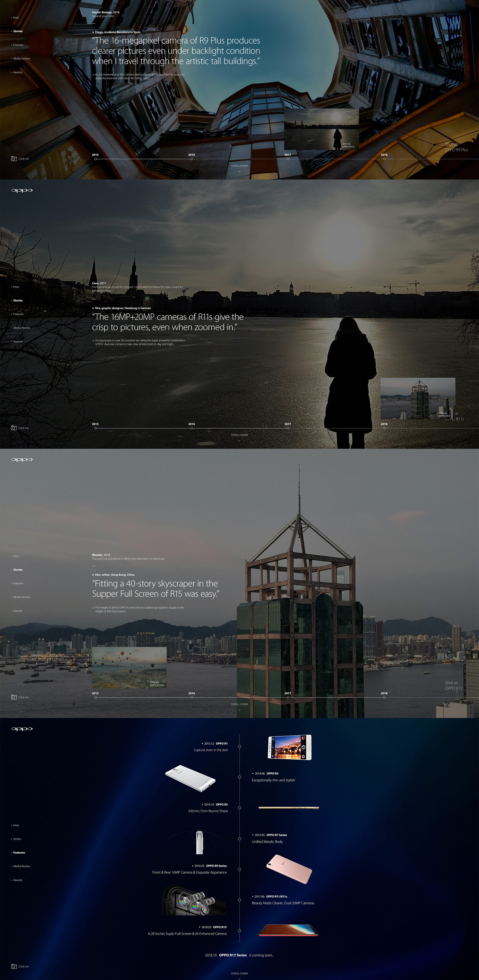Open Features in the Wonder section nav
479x980 pixels.
click(18, 584)
